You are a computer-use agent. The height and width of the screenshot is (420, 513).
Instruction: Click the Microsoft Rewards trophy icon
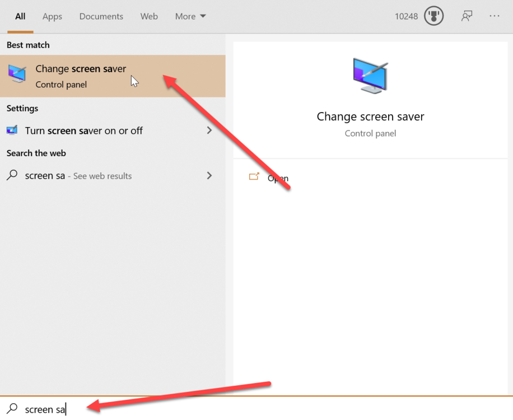click(433, 16)
